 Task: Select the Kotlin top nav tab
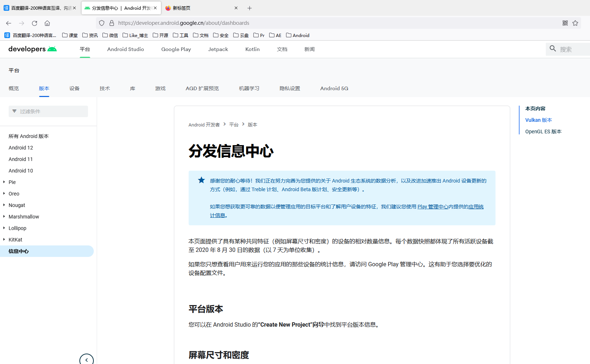coord(253,49)
